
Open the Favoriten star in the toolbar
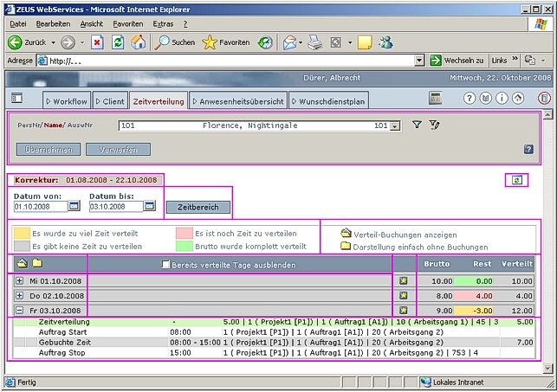pos(226,42)
